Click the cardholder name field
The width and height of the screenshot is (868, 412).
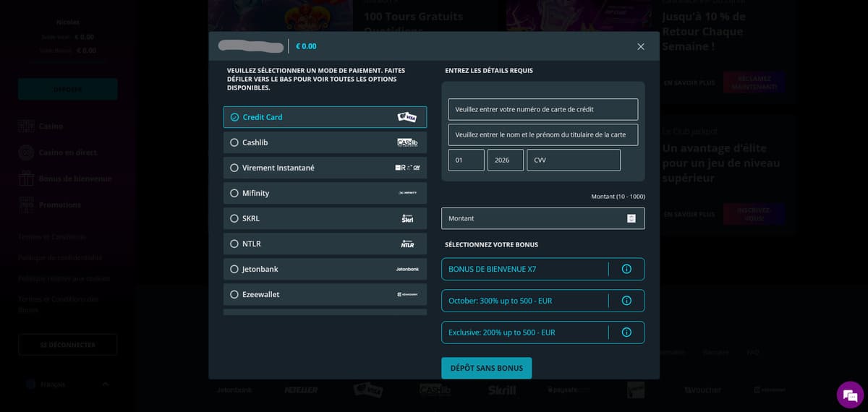(543, 134)
